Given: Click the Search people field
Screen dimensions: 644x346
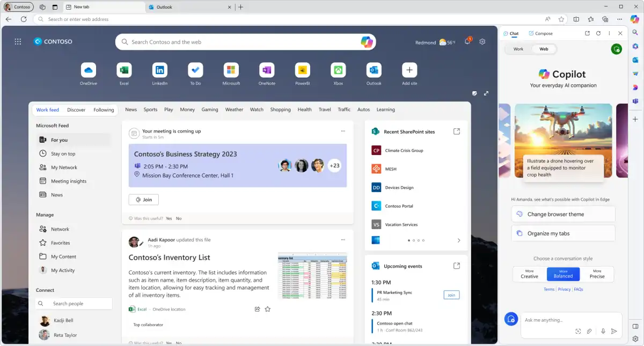Looking at the screenshot, I should pos(74,304).
